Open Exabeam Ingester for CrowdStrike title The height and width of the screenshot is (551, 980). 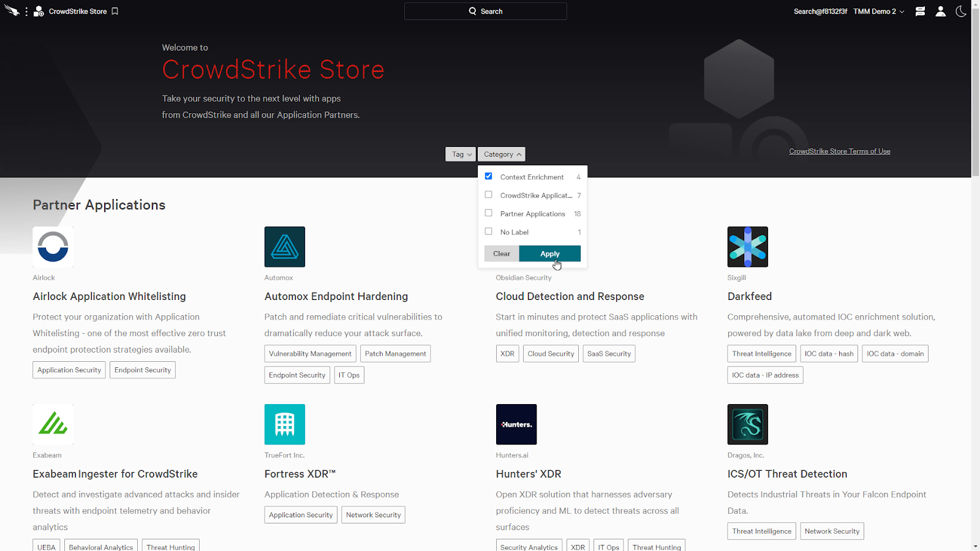115,474
